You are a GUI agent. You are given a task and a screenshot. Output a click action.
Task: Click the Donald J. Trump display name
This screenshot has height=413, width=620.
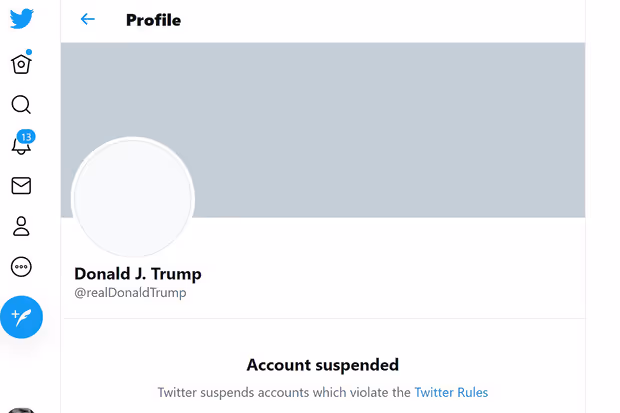click(138, 274)
